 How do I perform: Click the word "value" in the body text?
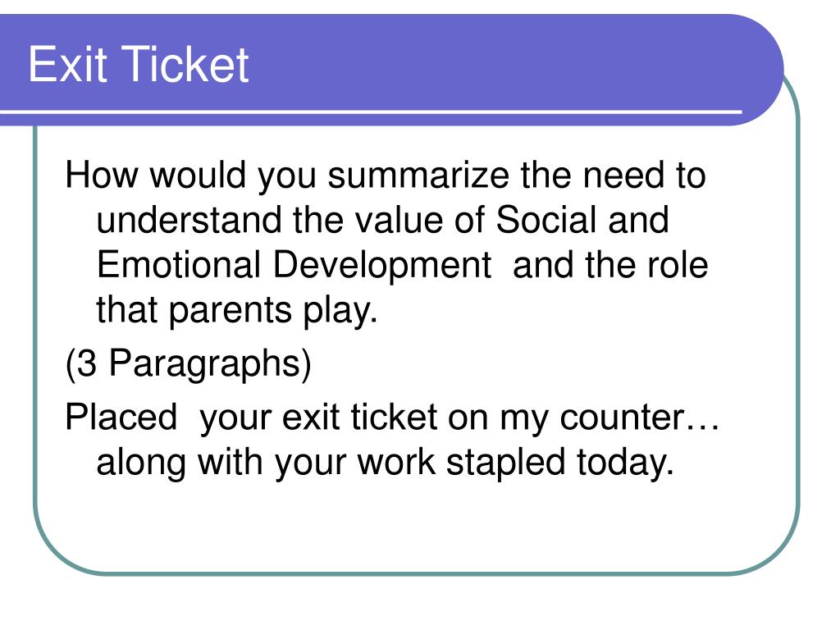pyautogui.click(x=399, y=220)
